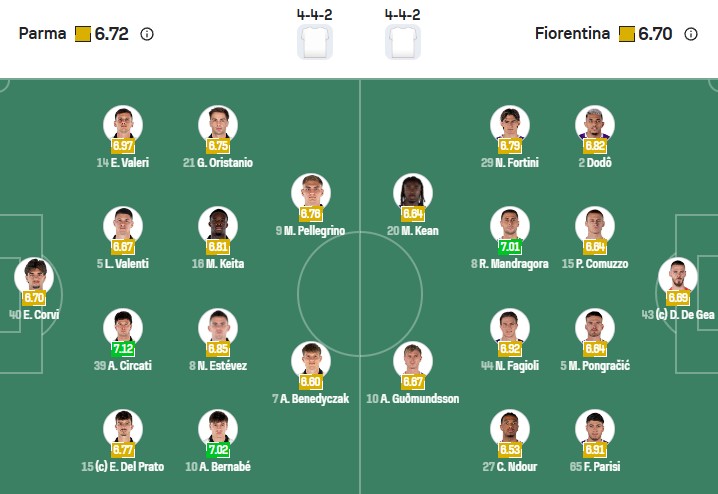Open D. De Gea's goalkeeper avatar

[x=678, y=275]
